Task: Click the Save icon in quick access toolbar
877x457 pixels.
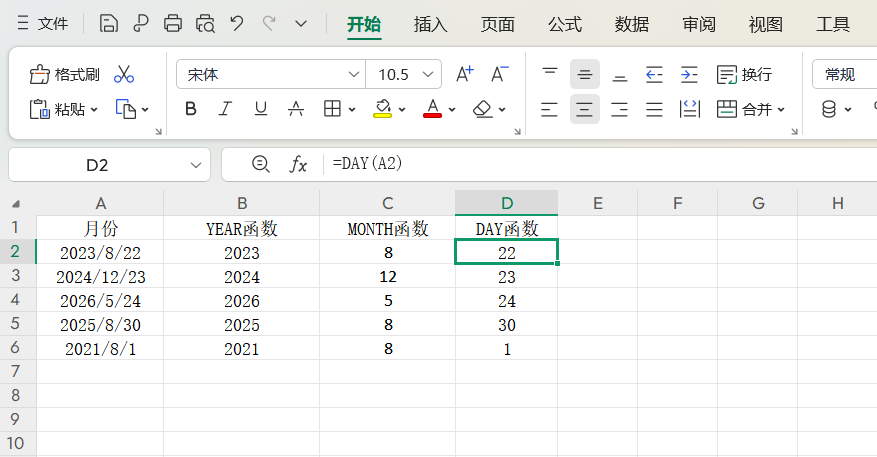Action: (x=109, y=24)
